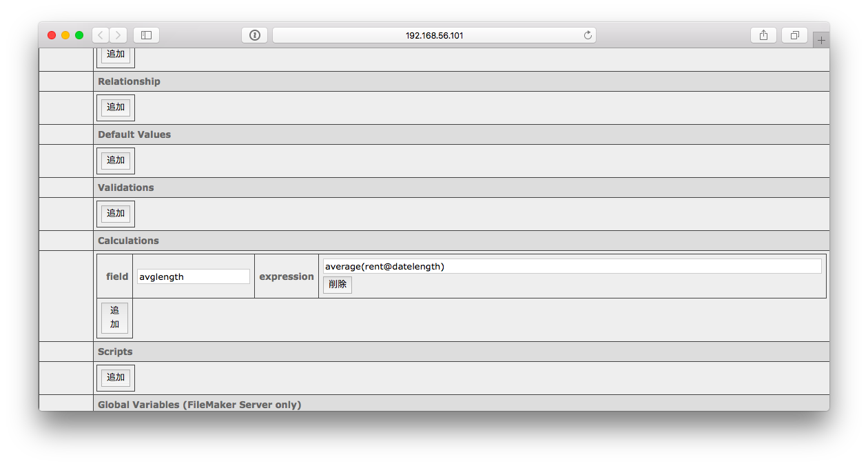Select the Validations section header
This screenshot has height=466, width=868.
461,188
